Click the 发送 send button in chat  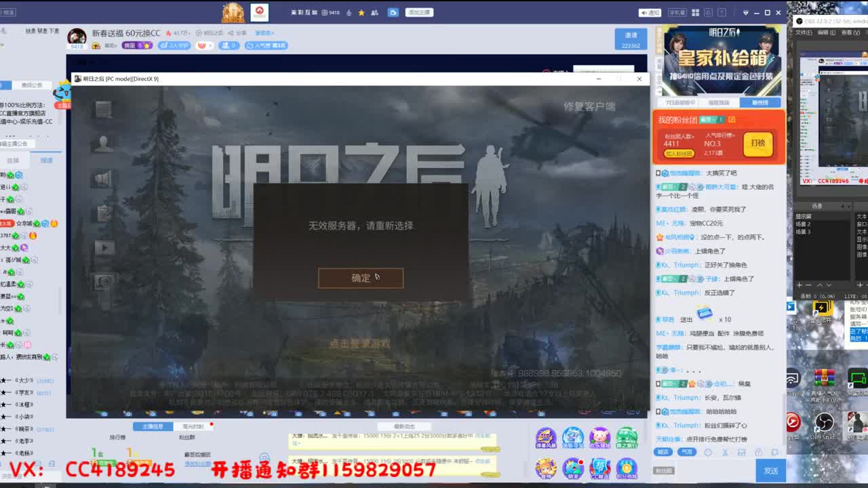771,470
